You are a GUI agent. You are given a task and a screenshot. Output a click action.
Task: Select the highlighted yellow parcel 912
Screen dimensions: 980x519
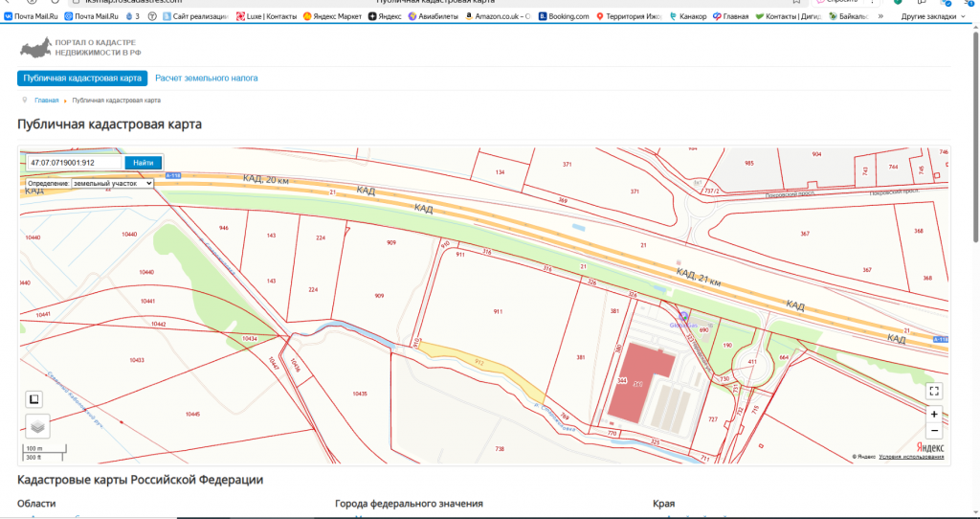[x=480, y=363]
